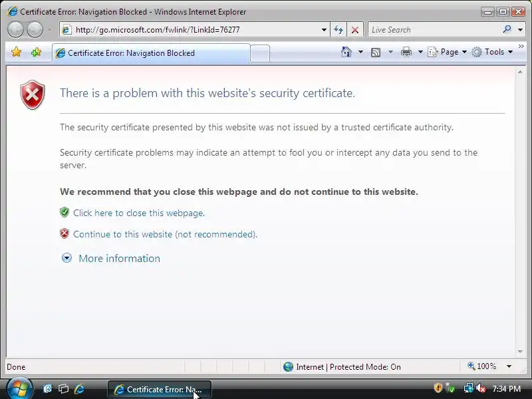Screen dimensions: 532x399
Task: Click the Print icon
Action: [406, 53]
